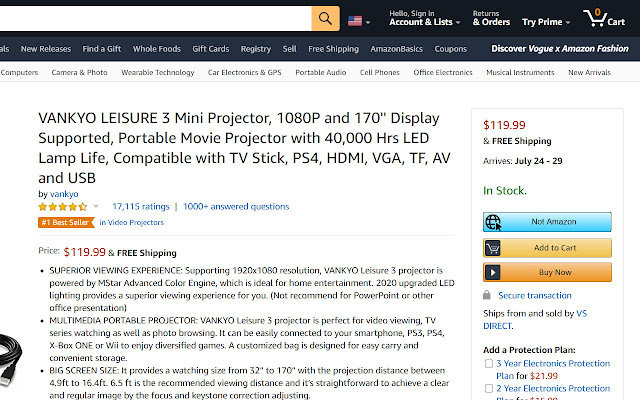Select the Camera & Photo category tab

click(x=79, y=72)
